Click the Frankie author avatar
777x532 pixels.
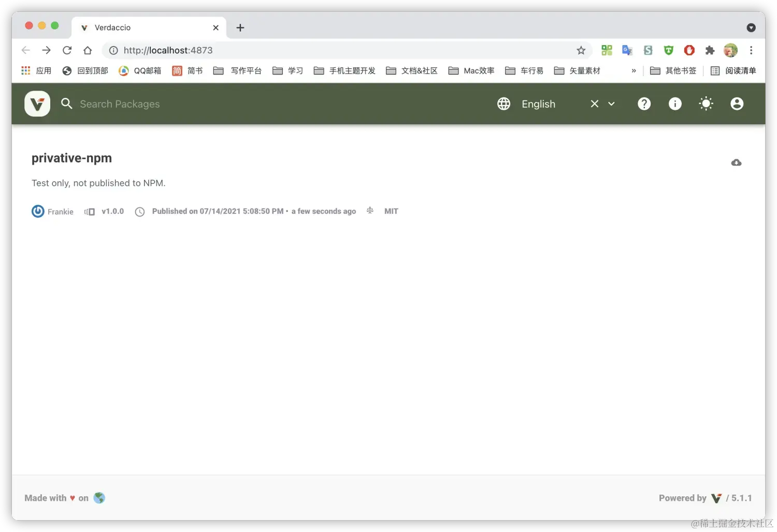38,211
